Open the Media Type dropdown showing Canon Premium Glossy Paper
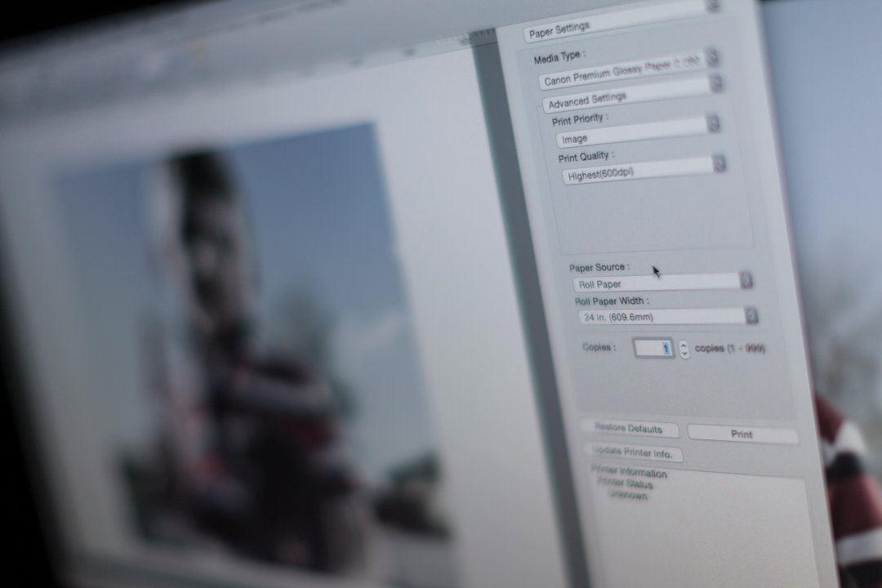Screen dimensions: 882x588 click(628, 71)
